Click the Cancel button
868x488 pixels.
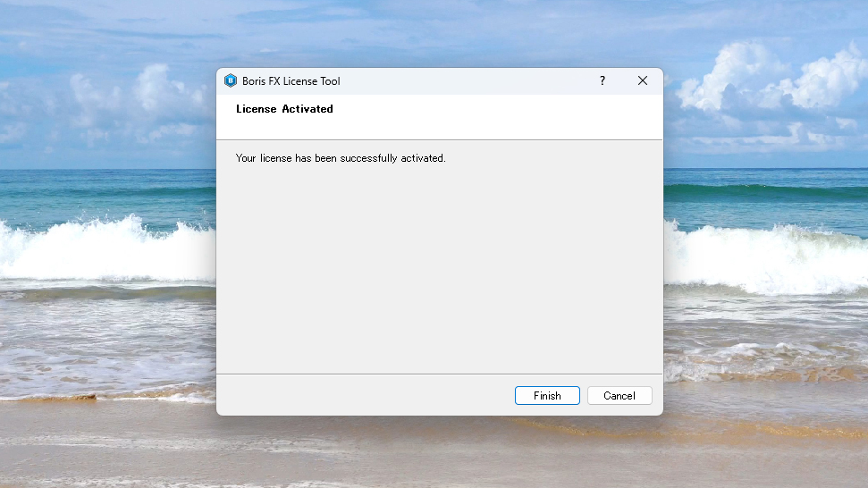click(x=619, y=396)
